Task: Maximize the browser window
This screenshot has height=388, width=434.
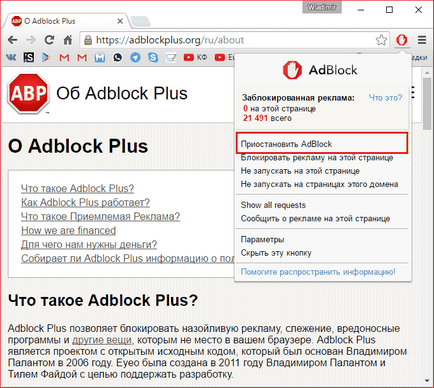Action: point(389,10)
